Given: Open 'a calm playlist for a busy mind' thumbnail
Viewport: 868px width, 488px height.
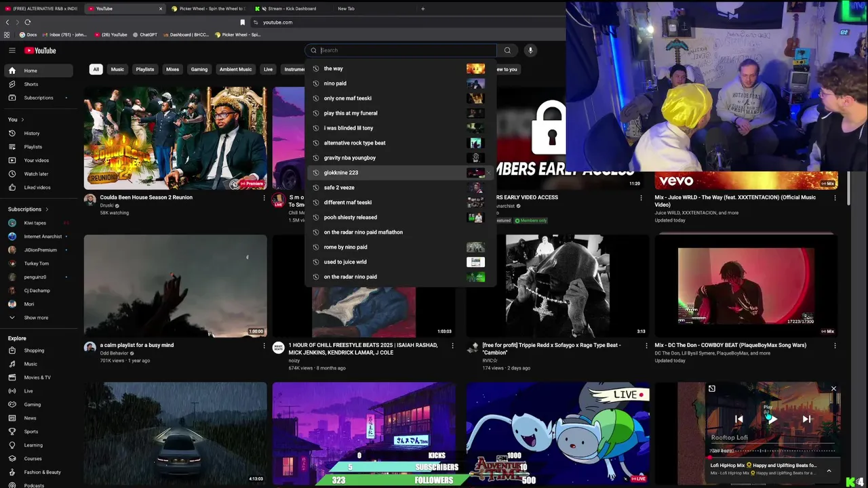Looking at the screenshot, I should point(176,286).
